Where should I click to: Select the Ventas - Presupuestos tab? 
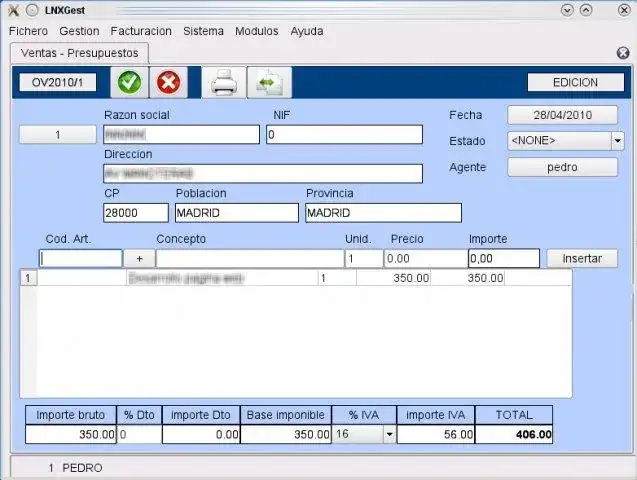coord(80,53)
